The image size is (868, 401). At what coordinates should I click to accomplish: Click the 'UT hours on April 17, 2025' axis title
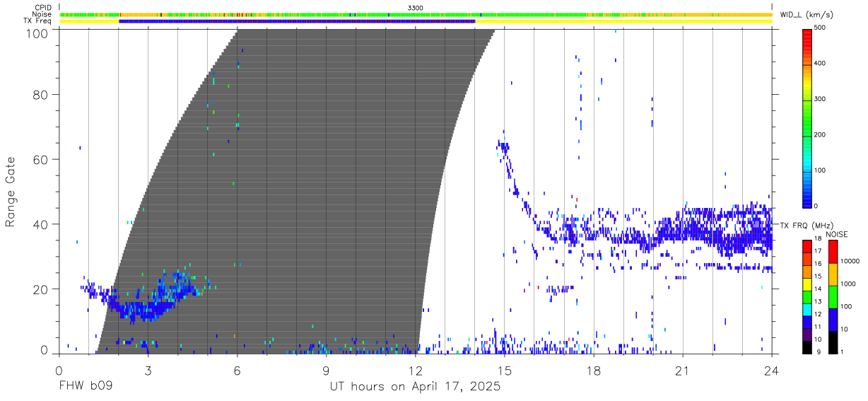[x=415, y=387]
